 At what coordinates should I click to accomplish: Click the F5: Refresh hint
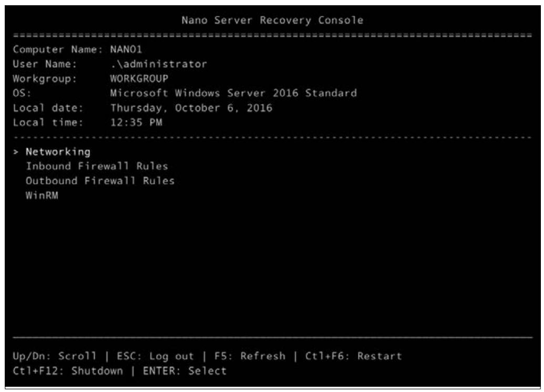pyautogui.click(x=250, y=356)
